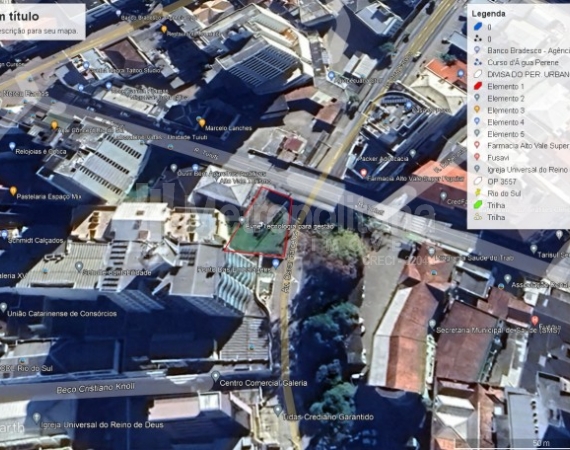Open the Secretaria Municipal de Saúde pin
The height and width of the screenshot is (450, 570).
click(x=432, y=324)
